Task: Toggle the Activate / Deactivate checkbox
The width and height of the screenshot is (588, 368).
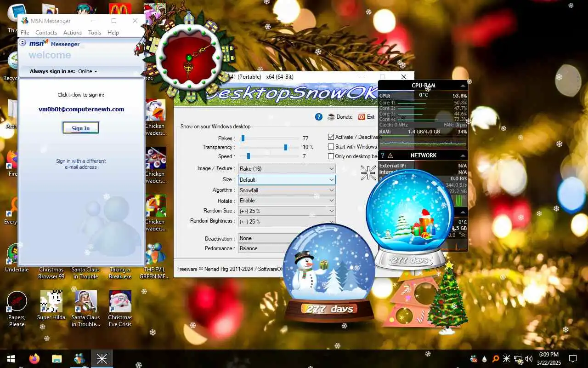Action: pyautogui.click(x=331, y=137)
